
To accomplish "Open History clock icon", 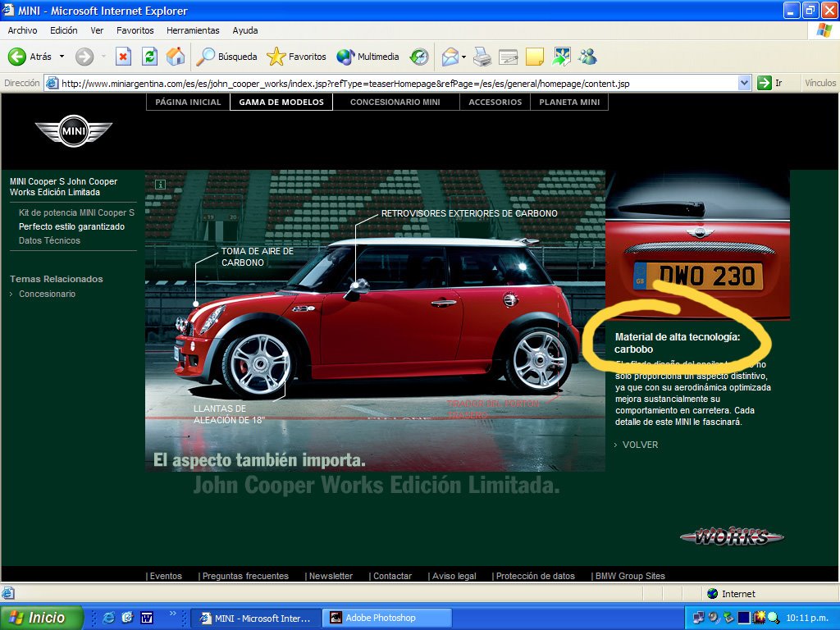I will [x=419, y=57].
